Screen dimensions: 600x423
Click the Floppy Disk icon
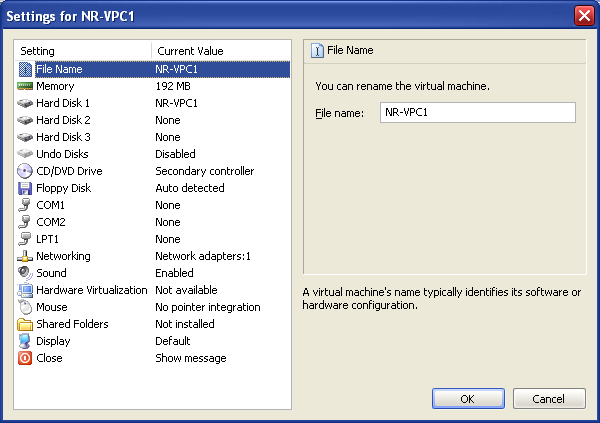pyautogui.click(x=25, y=188)
